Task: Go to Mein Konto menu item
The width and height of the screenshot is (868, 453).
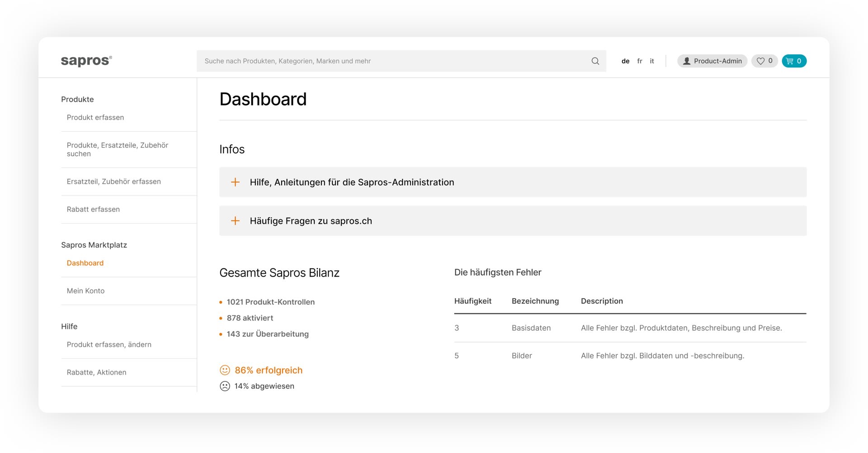Action: (x=85, y=291)
